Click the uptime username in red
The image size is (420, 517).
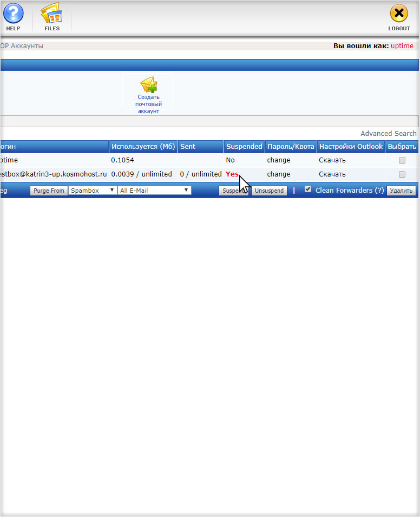402,46
